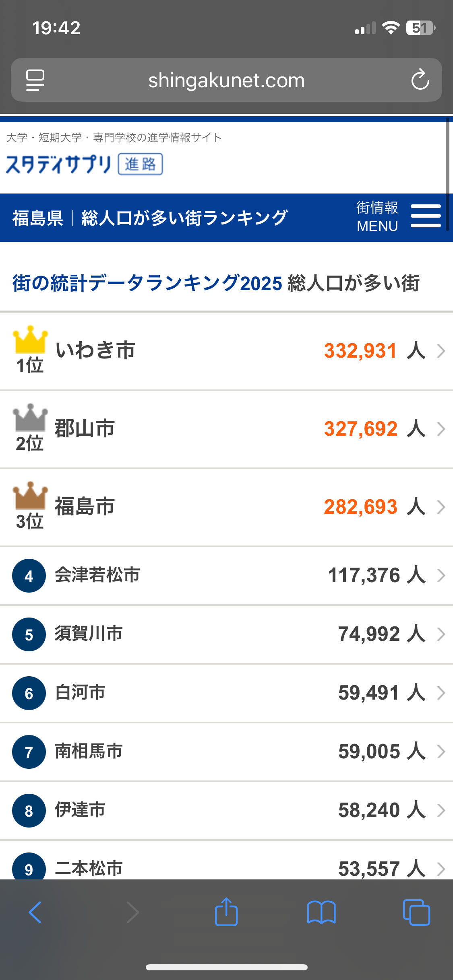Tap the Safari back arrow
Screen dimensions: 453x980
(35, 912)
